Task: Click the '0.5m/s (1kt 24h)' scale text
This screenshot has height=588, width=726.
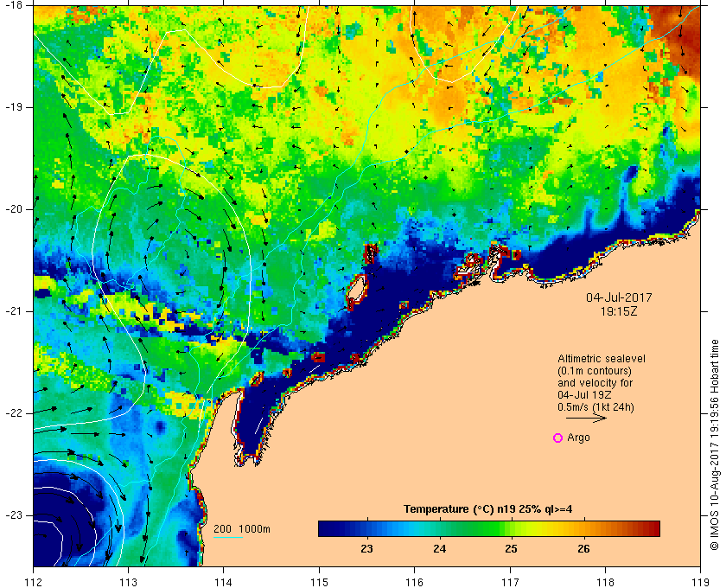Action: (x=595, y=407)
